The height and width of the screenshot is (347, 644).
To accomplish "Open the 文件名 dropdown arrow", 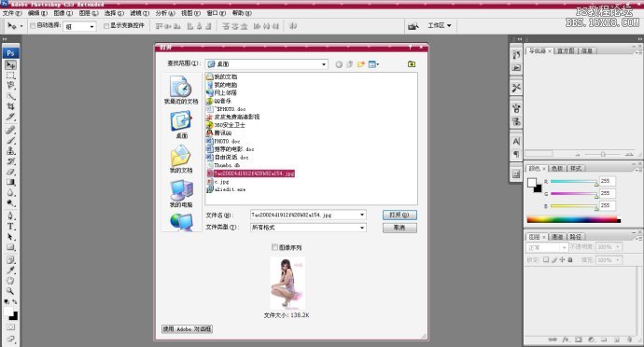I will 362,215.
